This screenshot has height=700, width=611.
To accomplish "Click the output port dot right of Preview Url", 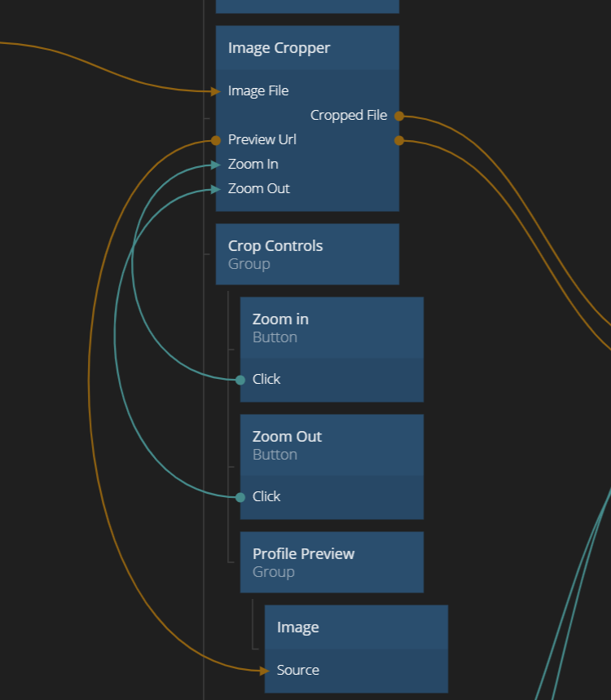I will click(399, 140).
